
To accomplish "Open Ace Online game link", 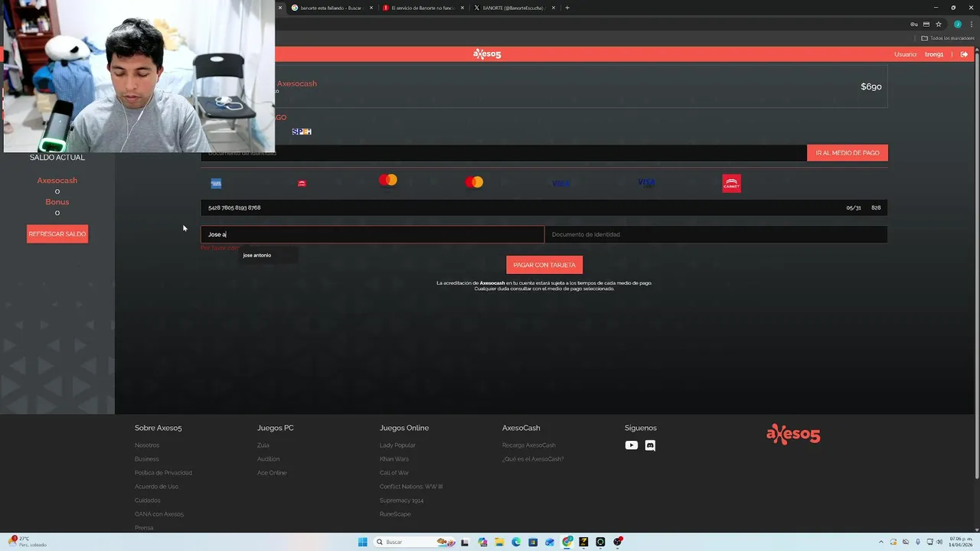I will tap(272, 473).
